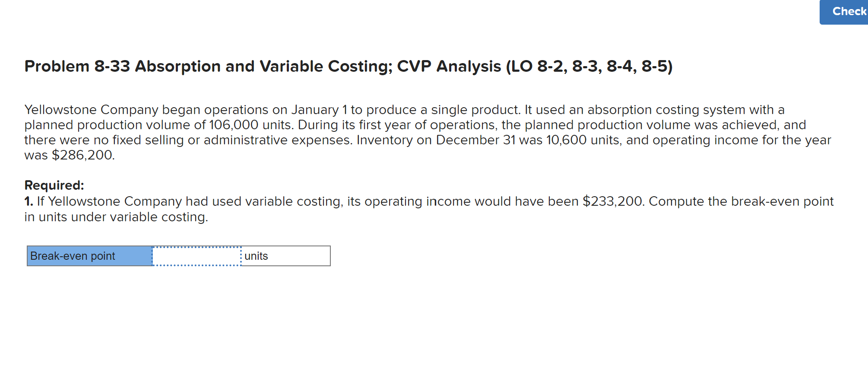The width and height of the screenshot is (868, 389).
Task: Click the operating income figure $286,200
Action: pyautogui.click(x=81, y=155)
